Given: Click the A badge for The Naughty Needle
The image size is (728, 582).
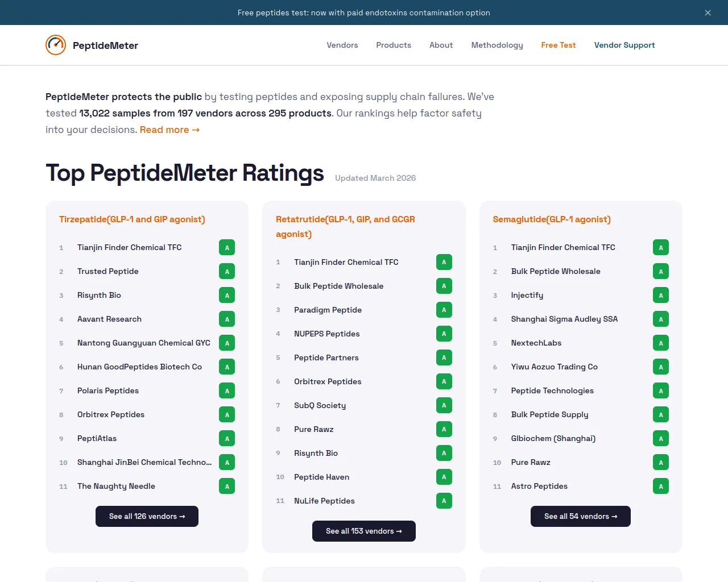Looking at the screenshot, I should (x=227, y=486).
